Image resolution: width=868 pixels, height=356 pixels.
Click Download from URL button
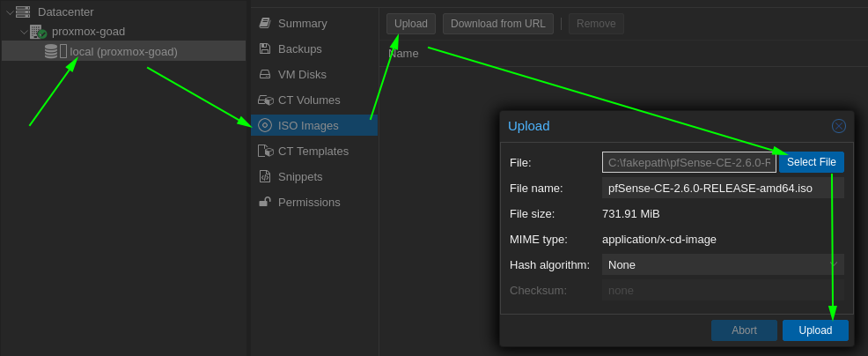point(498,24)
